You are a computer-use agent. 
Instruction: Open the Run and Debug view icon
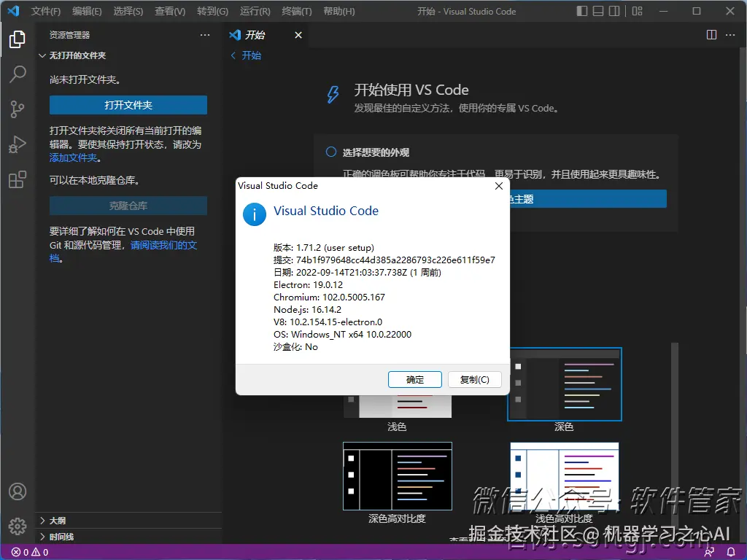18,144
